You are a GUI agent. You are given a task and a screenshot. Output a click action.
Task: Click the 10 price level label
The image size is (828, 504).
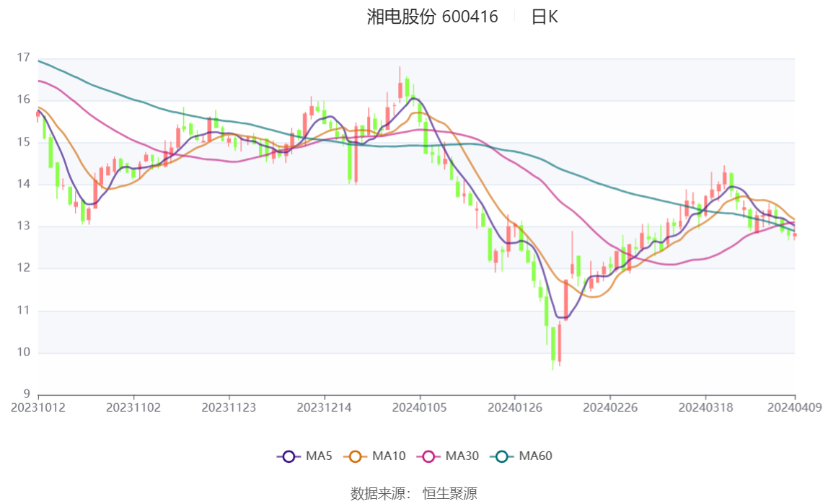click(x=23, y=353)
